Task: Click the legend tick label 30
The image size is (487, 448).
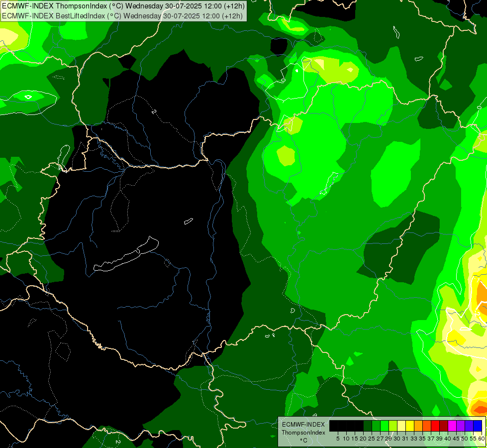Action: (x=397, y=439)
